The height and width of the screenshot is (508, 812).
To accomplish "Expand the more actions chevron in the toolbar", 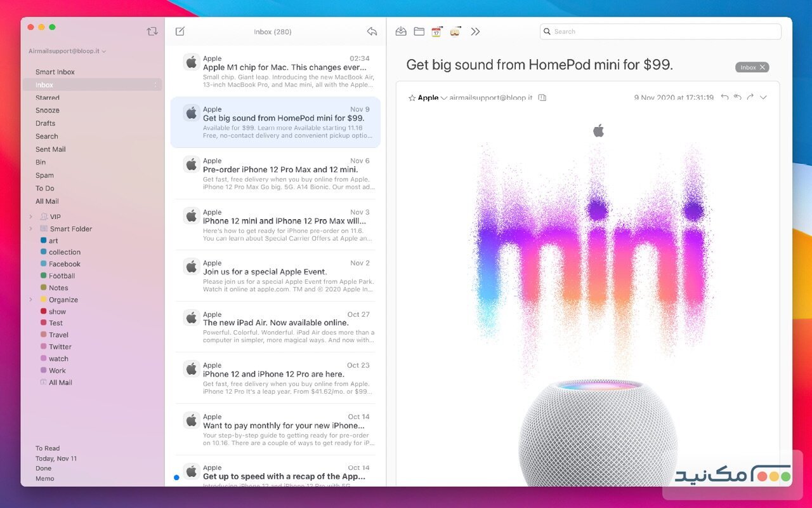I will click(x=475, y=31).
